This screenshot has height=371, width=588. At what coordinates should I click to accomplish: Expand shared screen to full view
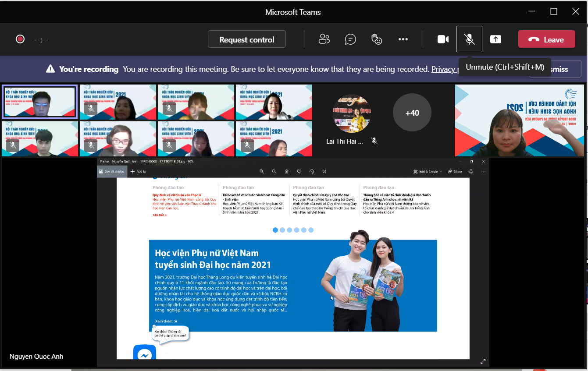pyautogui.click(x=483, y=361)
